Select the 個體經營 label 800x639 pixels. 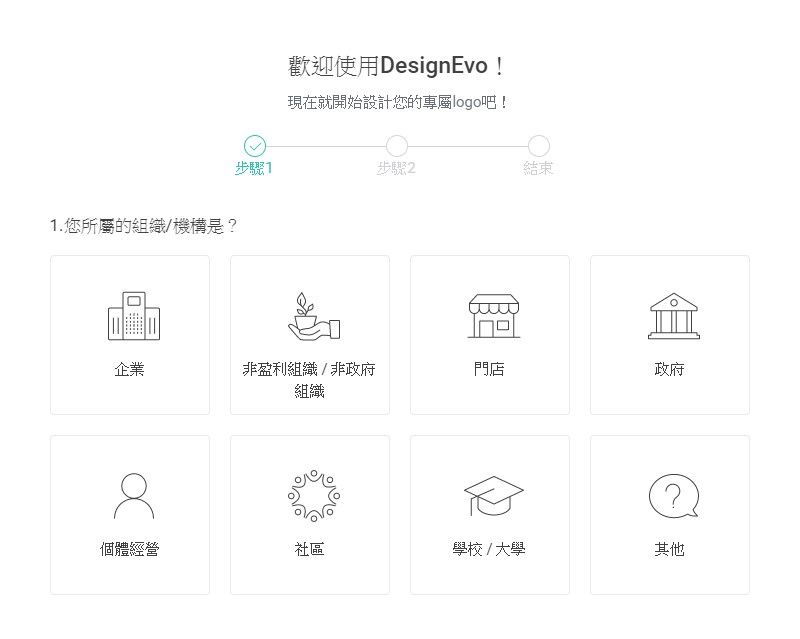[130, 549]
